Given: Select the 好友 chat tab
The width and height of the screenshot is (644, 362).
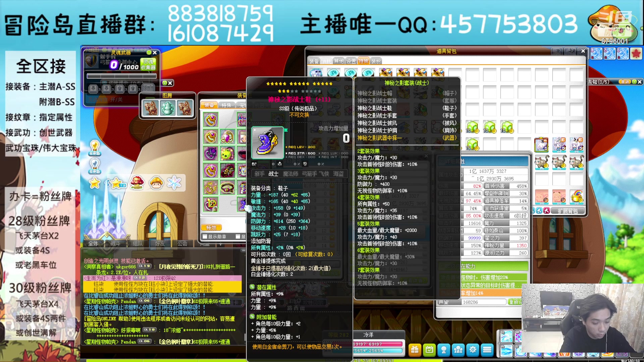Looking at the screenshot, I should click(x=160, y=244).
